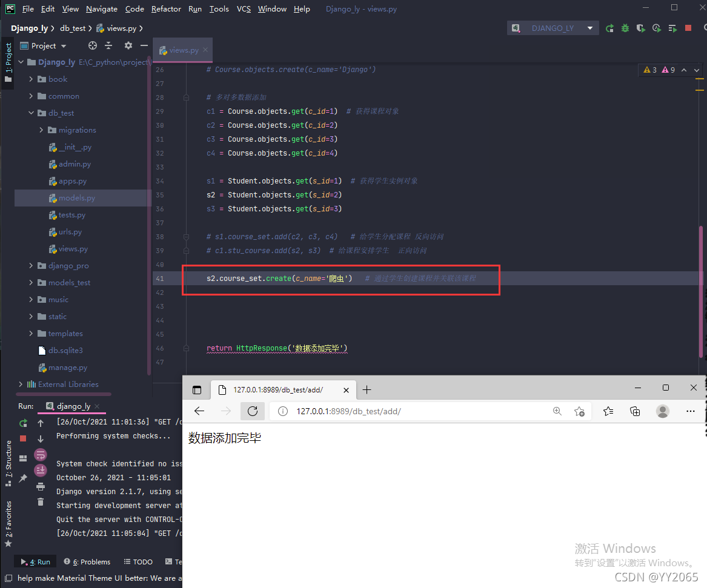The image size is (707, 588).
Task: Open browser settings and more menu
Action: (x=690, y=411)
